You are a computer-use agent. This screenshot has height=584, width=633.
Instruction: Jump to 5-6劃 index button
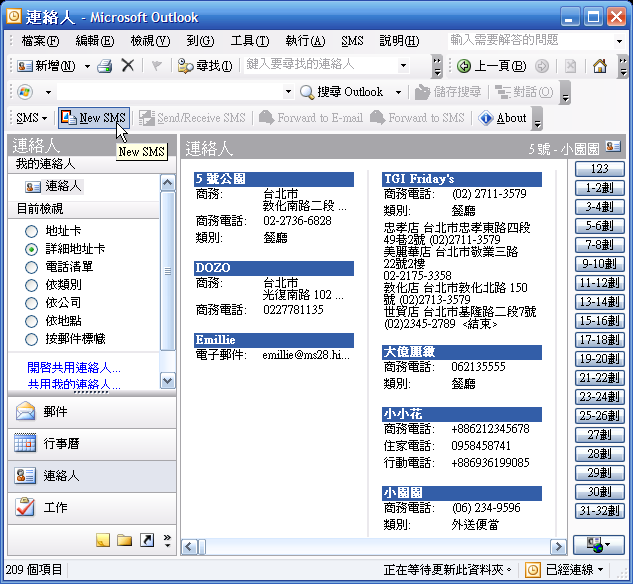coord(599,226)
